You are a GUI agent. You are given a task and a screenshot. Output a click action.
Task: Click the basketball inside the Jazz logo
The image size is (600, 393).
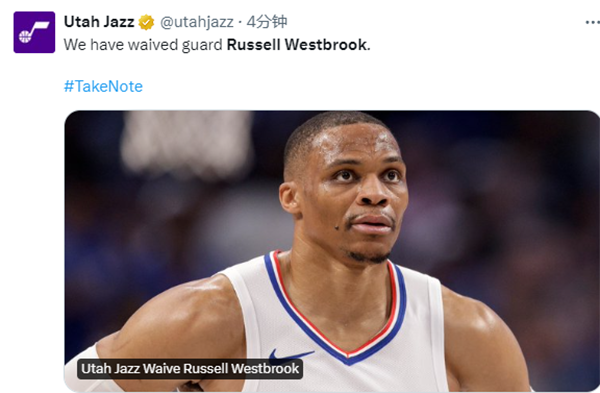25,36
